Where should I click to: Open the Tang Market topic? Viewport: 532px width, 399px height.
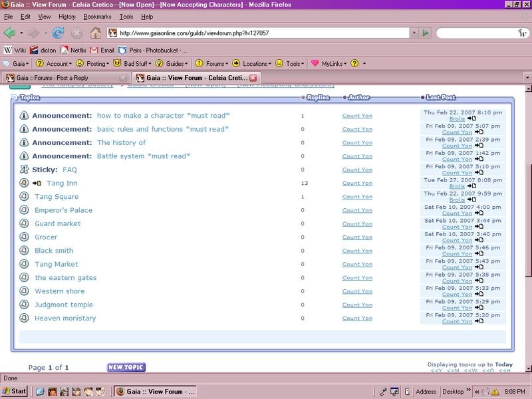tap(57, 264)
